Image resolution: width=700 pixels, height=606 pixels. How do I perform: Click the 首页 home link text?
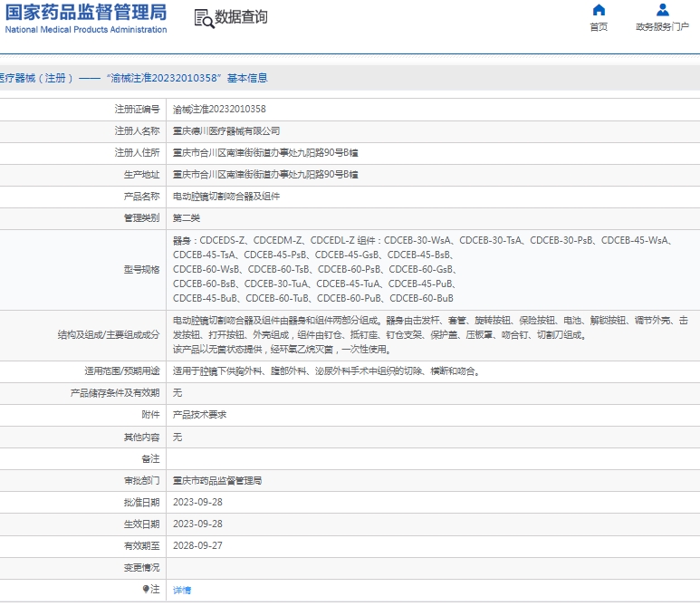599,27
